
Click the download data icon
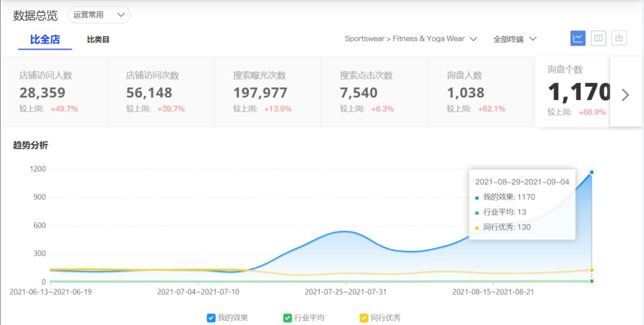point(619,38)
